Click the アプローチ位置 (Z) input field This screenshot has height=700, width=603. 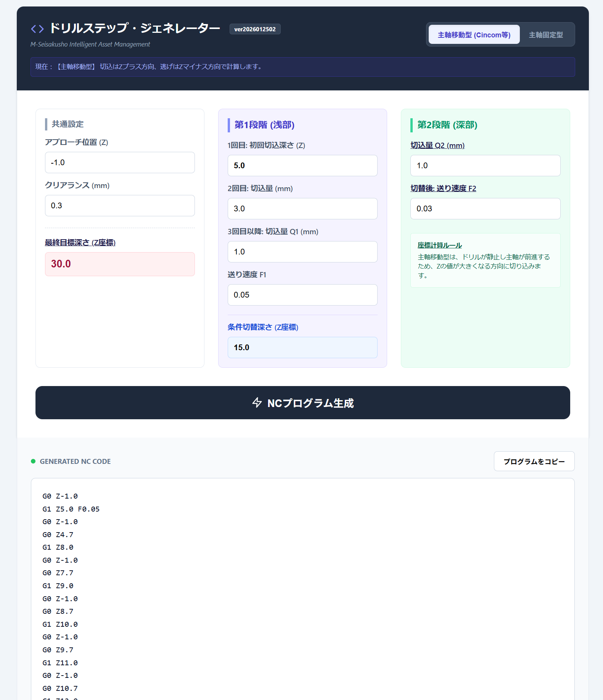[x=120, y=163]
